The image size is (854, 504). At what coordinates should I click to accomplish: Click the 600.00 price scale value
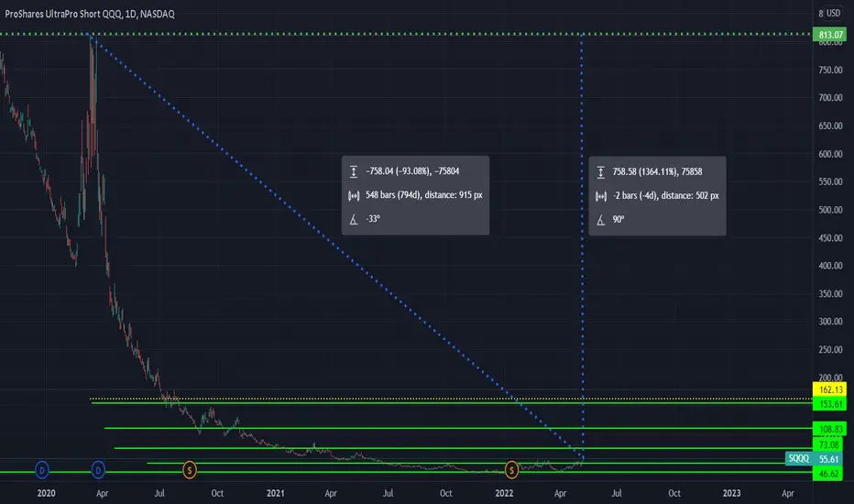coord(830,154)
